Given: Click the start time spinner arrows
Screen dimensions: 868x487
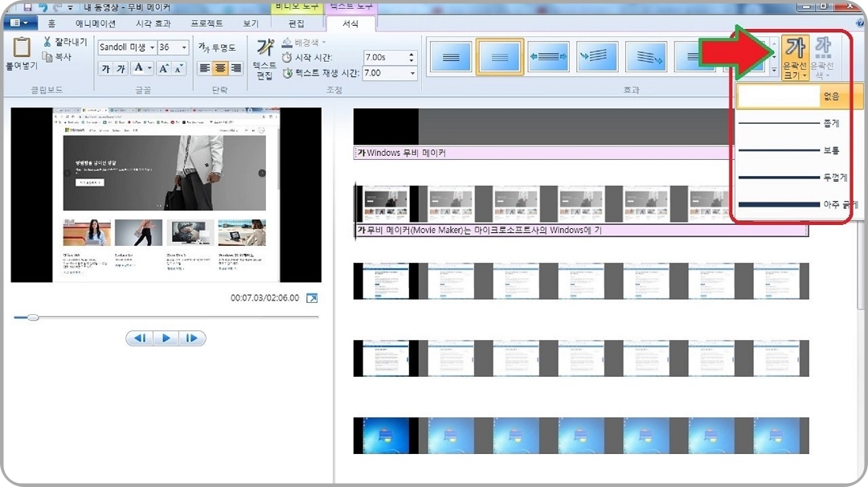Looking at the screenshot, I should pos(411,57).
